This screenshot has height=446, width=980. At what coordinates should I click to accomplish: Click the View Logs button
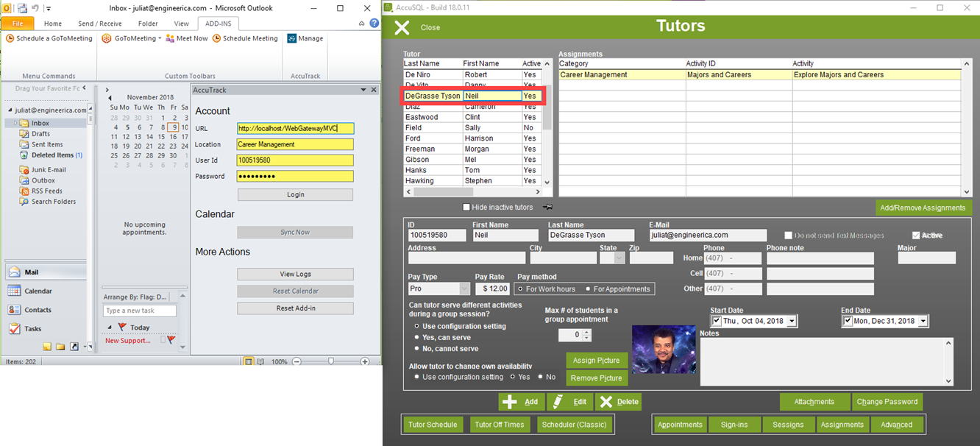pos(295,274)
